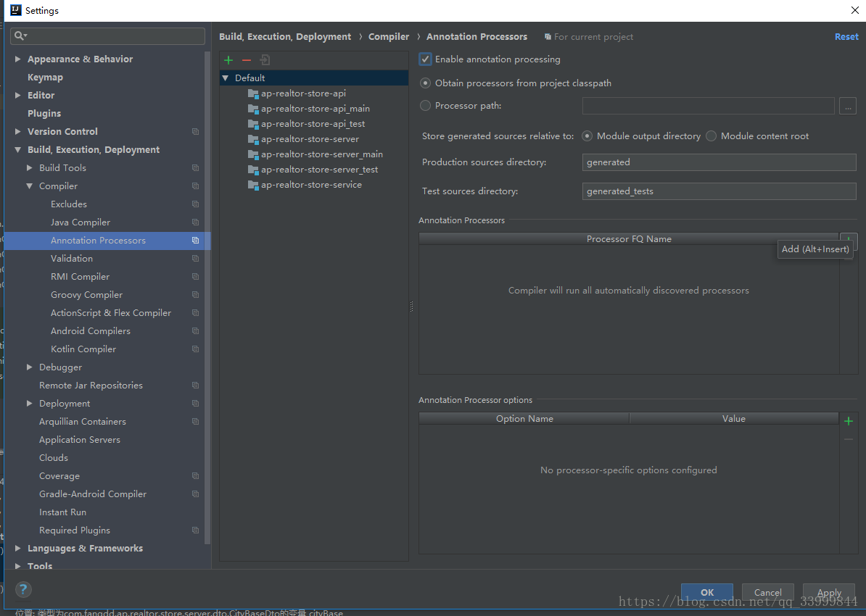The image size is (866, 616).
Task: Open Keymap settings page
Action: pyautogui.click(x=45, y=78)
